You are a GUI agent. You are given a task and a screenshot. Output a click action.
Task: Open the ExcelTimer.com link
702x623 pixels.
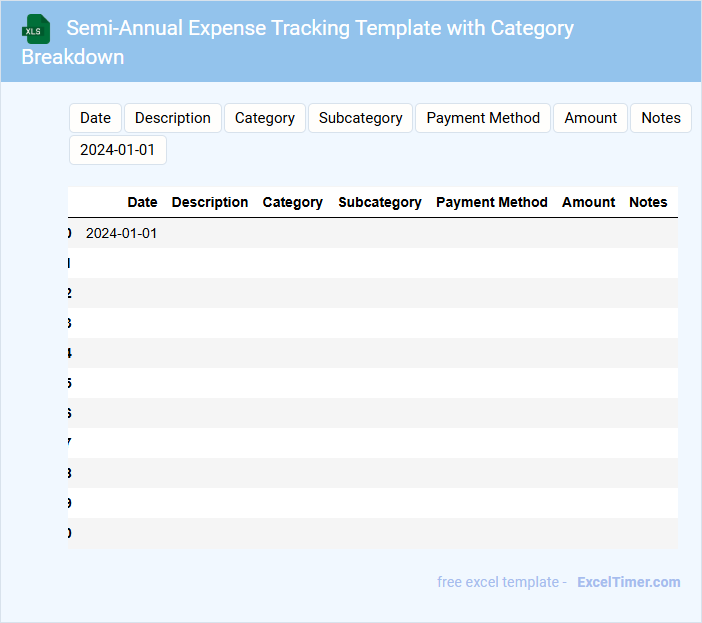(x=628, y=582)
